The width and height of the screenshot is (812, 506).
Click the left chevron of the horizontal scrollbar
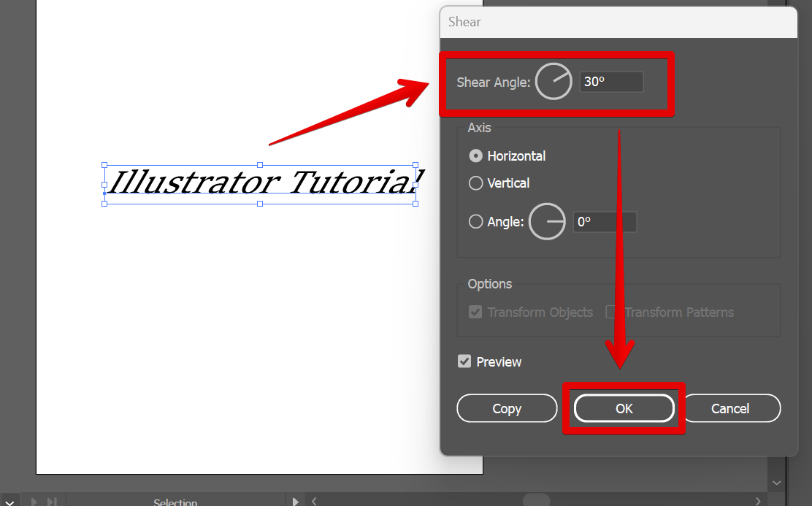(314, 502)
